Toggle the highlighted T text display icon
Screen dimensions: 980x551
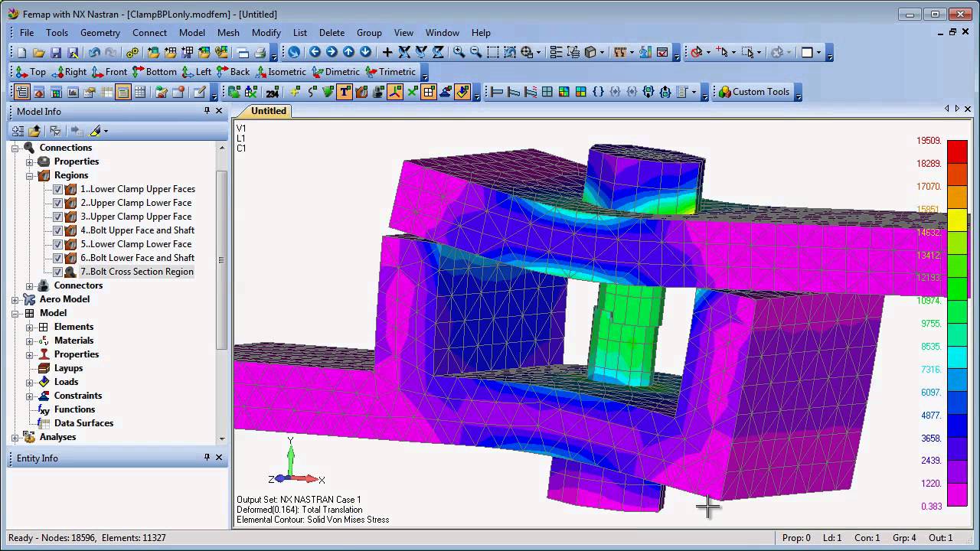(345, 92)
